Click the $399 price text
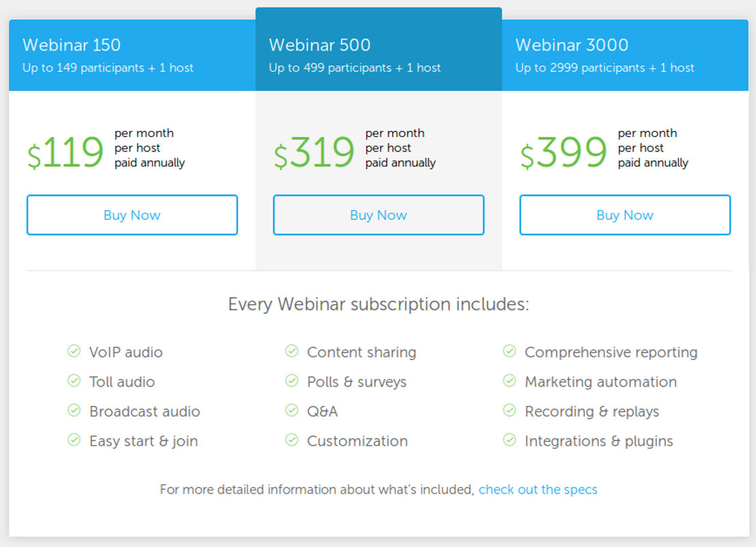This screenshot has width=756, height=547. coord(564,152)
